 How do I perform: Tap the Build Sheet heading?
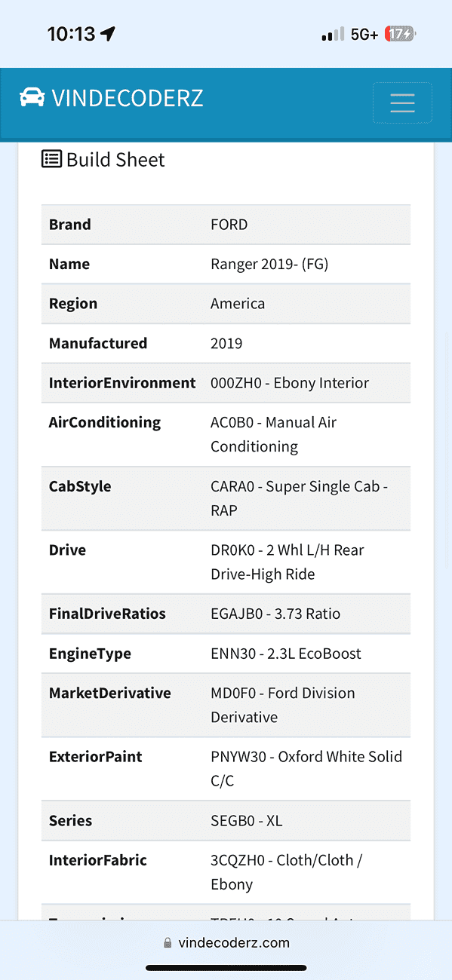pyautogui.click(x=115, y=160)
